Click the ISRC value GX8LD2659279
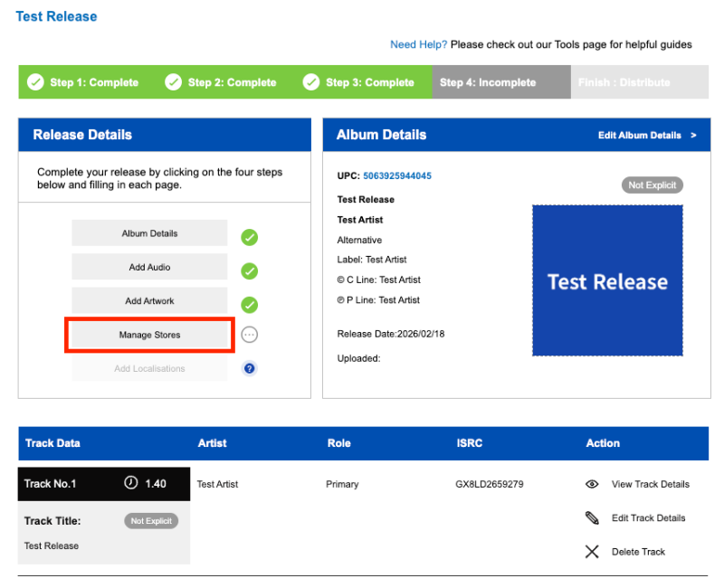This screenshot has height=588, width=724. (x=489, y=484)
